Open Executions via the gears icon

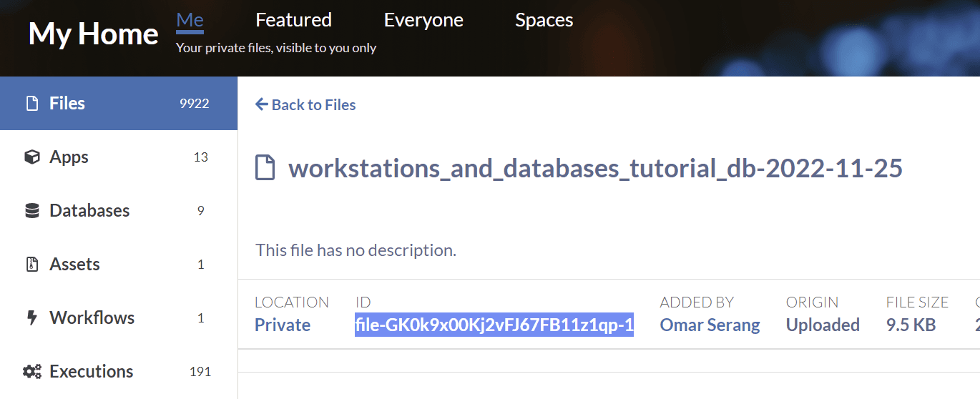pos(31,372)
